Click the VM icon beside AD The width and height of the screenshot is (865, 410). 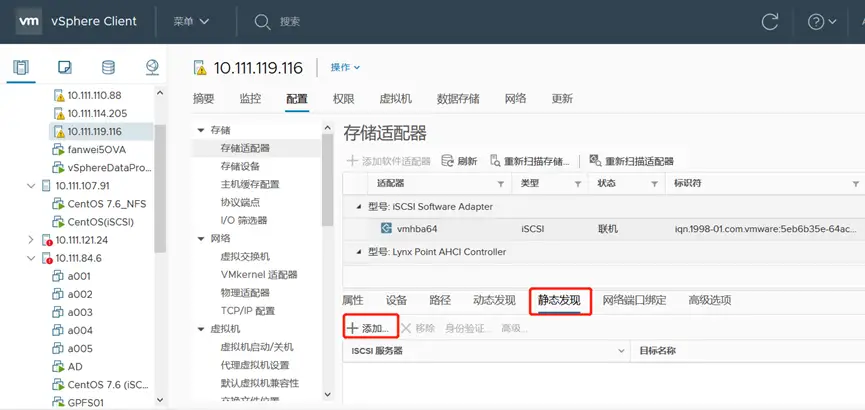pyautogui.click(x=58, y=366)
